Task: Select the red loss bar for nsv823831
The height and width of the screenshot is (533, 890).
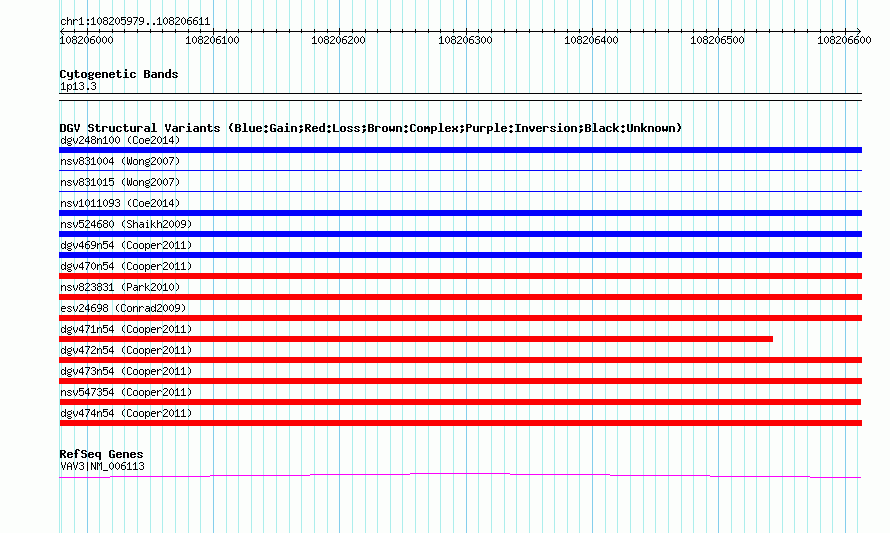Action: [x=460, y=297]
